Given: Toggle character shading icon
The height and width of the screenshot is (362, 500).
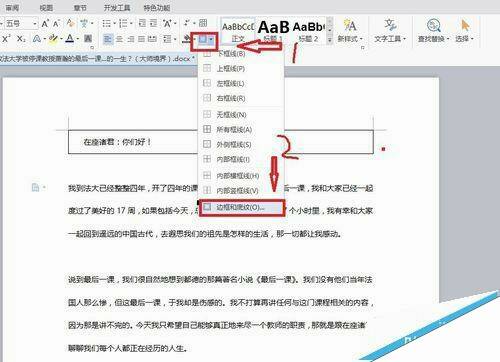Looking at the screenshot, I should point(88,39).
